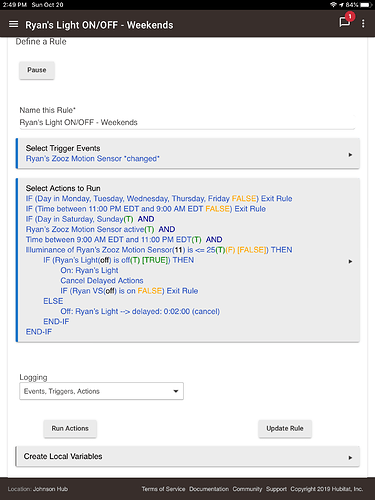Open the hamburger navigation menu
The image size is (375, 500).
tap(13, 24)
